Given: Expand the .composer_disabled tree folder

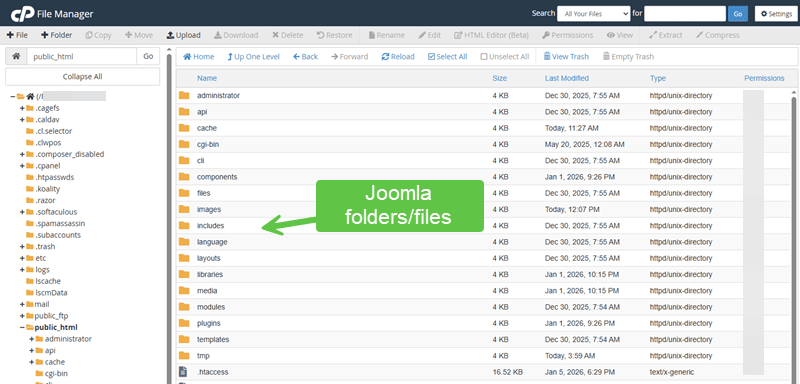Looking at the screenshot, I should coord(22,154).
